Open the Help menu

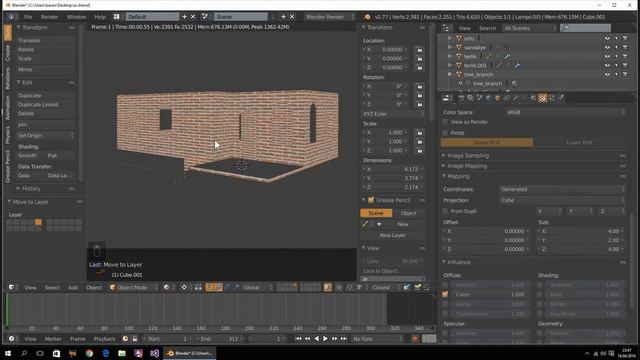tap(100, 17)
